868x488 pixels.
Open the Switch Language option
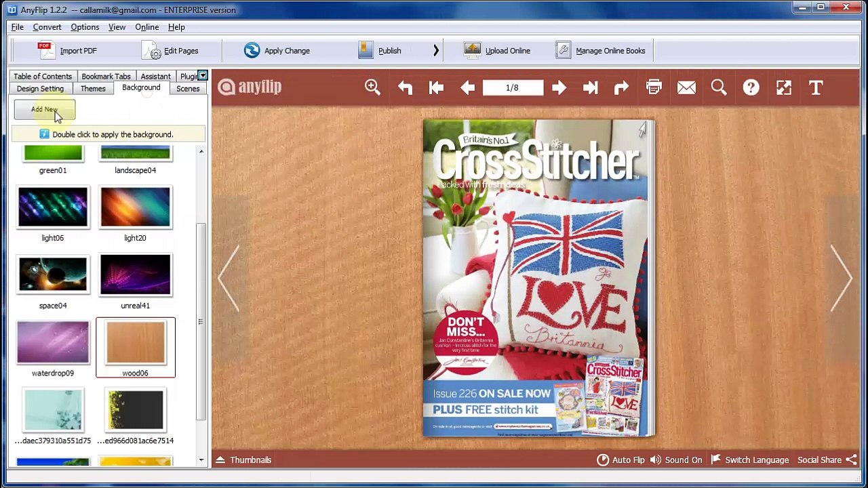749,460
